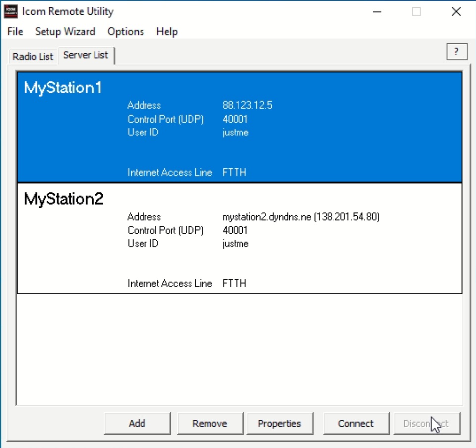Click the Connect button
This screenshot has height=448, width=476.
(x=356, y=423)
